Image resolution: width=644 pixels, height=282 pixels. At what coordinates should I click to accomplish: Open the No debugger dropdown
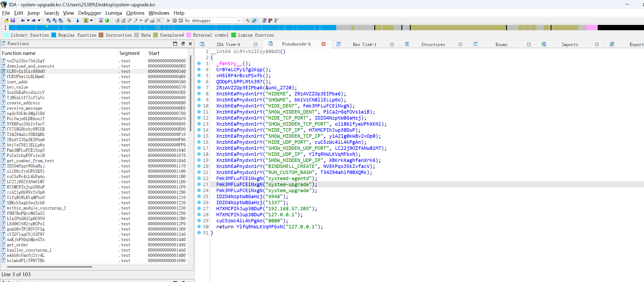tap(239, 20)
